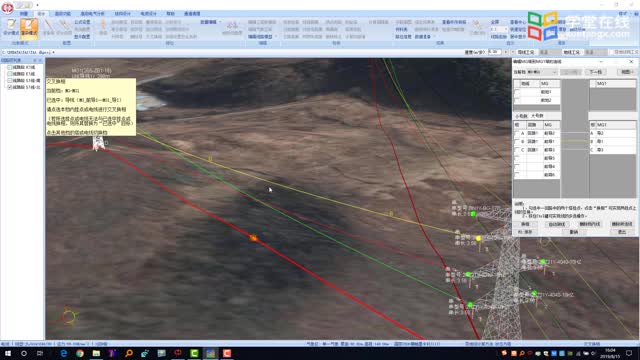Screen dimensions: 640x360
Task: Open the 电缆设计 ribbon tab
Action: pyautogui.click(x=148, y=14)
